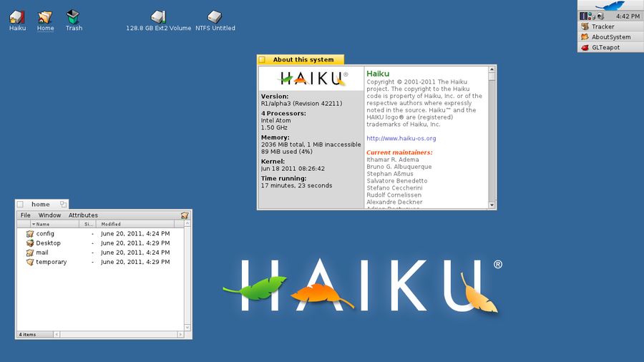The image size is (644, 362).
Task: Open the NTFS Untitled volume icon
Action: point(214,17)
